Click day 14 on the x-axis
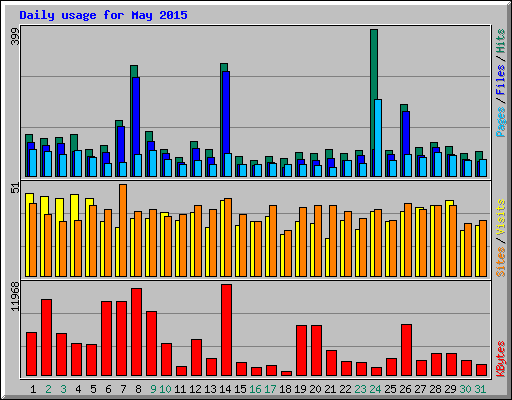 [x=225, y=389]
